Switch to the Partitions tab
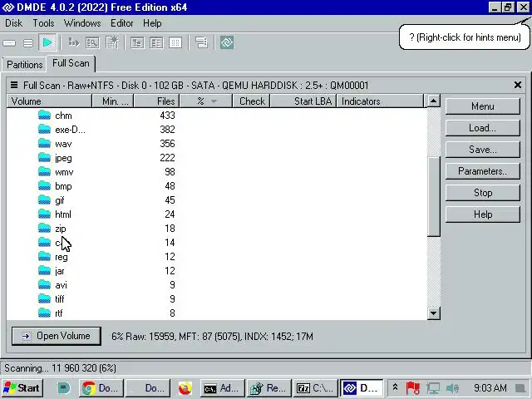This screenshot has height=399, width=532. [x=24, y=65]
